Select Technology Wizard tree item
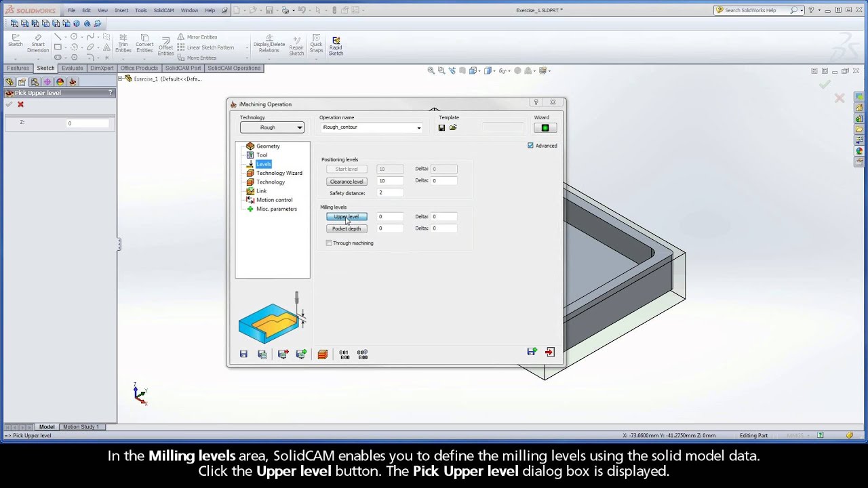The image size is (868, 488). 279,173
